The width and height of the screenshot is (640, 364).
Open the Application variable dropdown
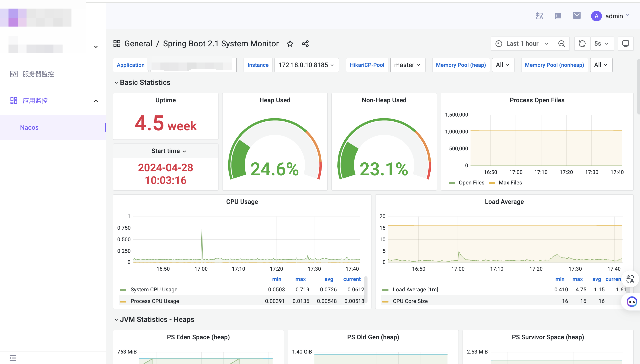click(193, 65)
